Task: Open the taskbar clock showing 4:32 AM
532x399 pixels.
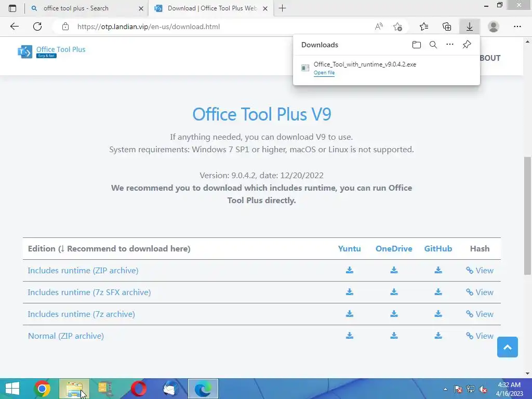Action: (509, 389)
